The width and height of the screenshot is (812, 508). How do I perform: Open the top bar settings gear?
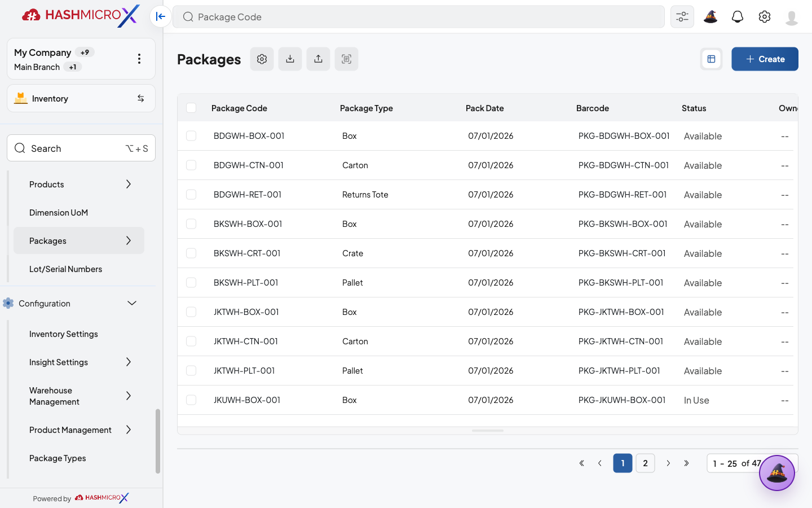765,16
